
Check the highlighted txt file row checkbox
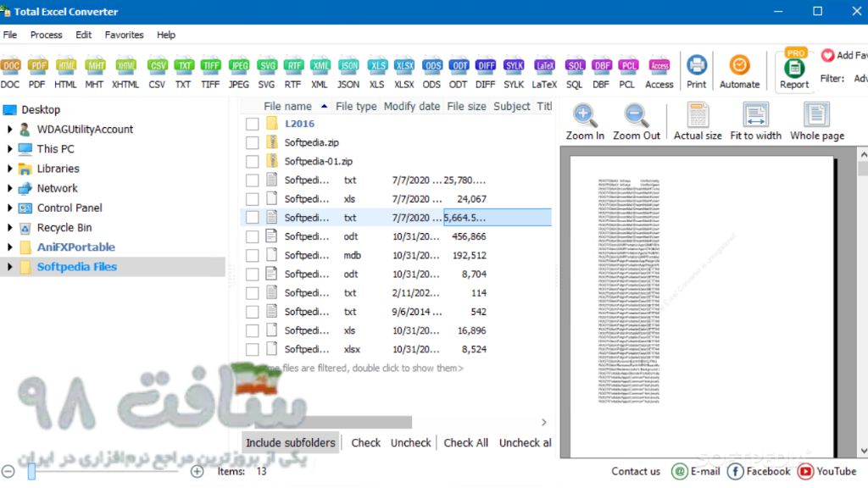pos(253,218)
